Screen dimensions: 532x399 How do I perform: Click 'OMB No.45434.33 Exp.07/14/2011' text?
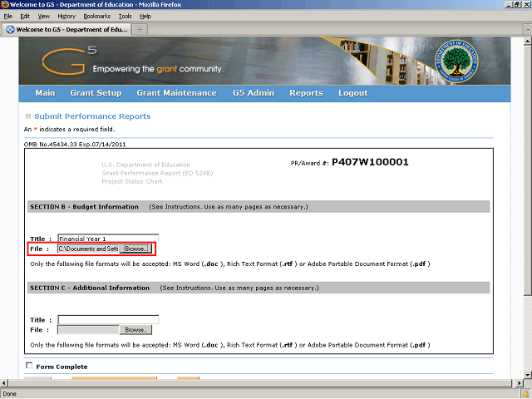pyautogui.click(x=75, y=144)
